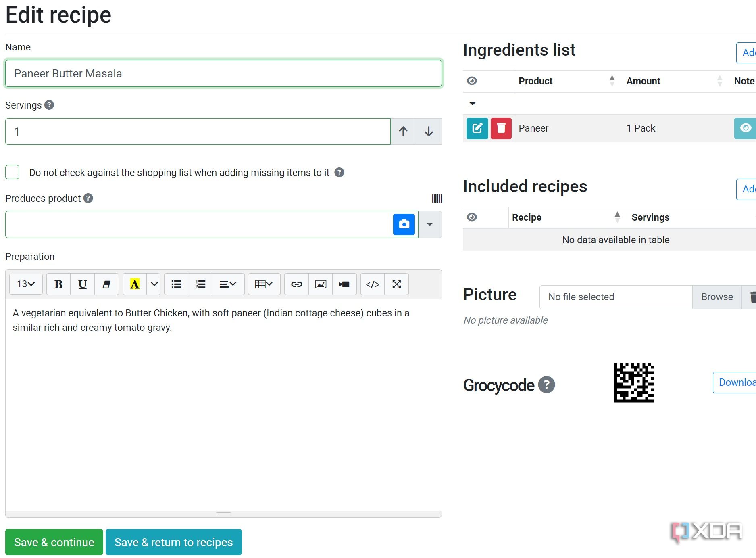Increase servings with the up arrow

point(403,132)
